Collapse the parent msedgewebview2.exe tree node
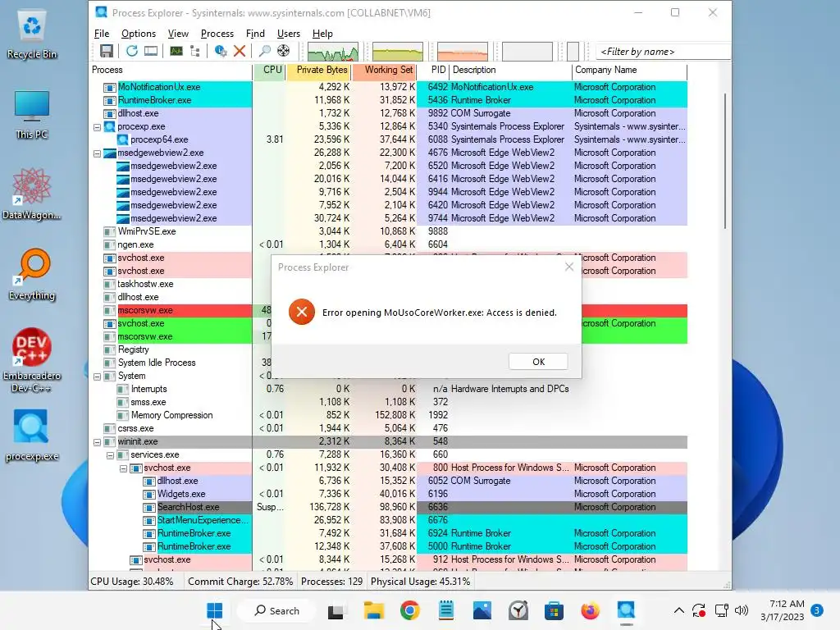The height and width of the screenshot is (630, 840). pos(97,153)
